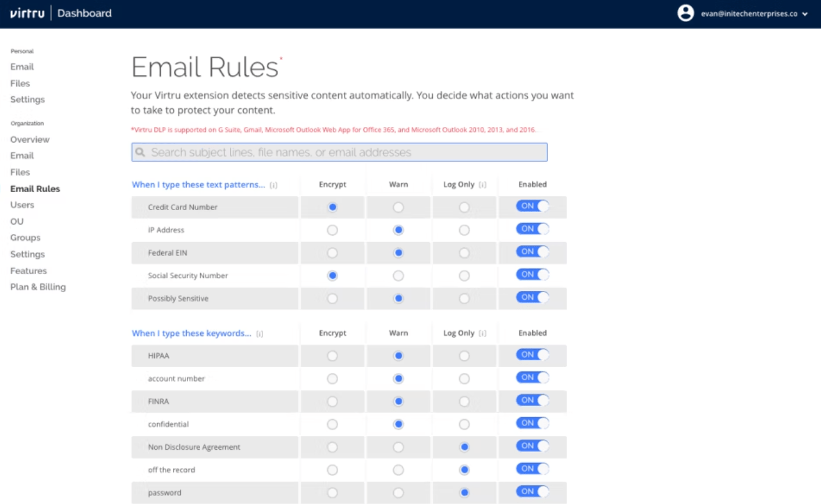Click info icon beside keywords heading
The width and height of the screenshot is (821, 504).
[x=260, y=334]
